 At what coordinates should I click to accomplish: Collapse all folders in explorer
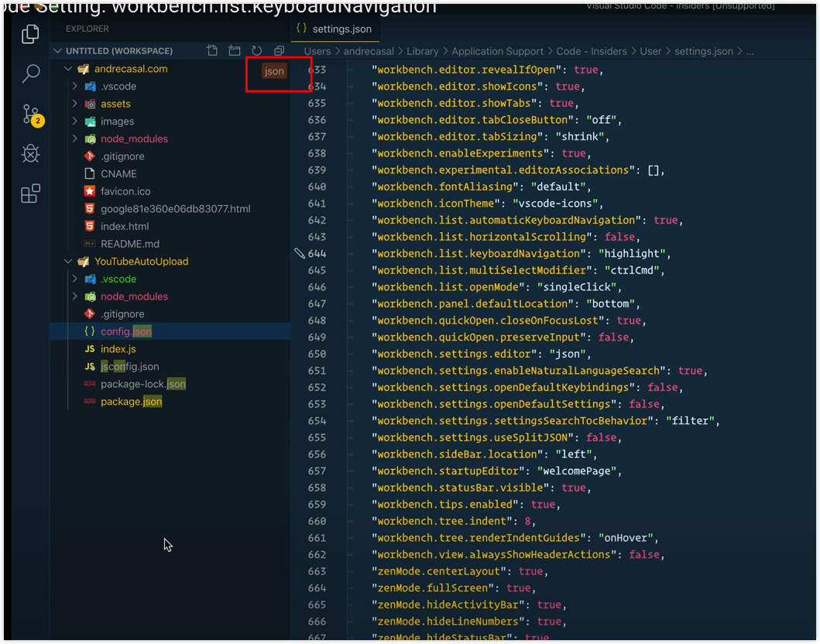pos(280,51)
